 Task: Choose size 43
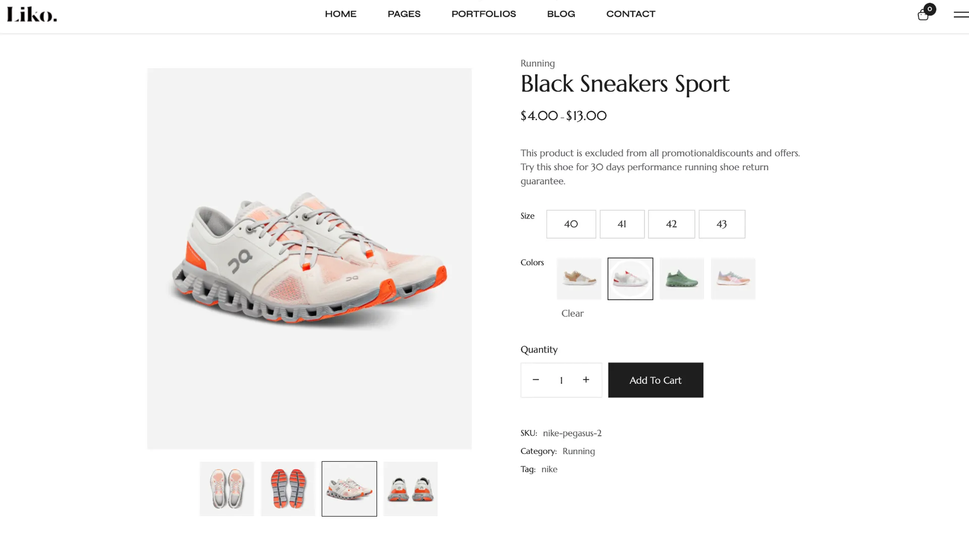[x=722, y=224]
